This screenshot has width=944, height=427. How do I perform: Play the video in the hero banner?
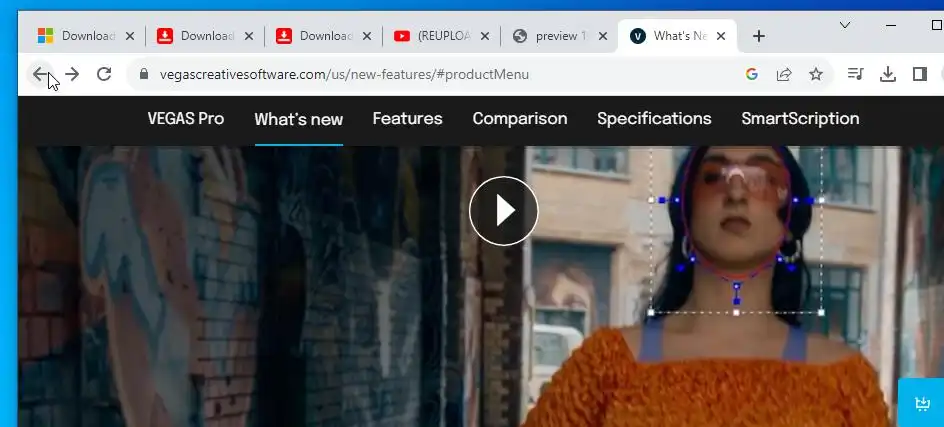503,211
